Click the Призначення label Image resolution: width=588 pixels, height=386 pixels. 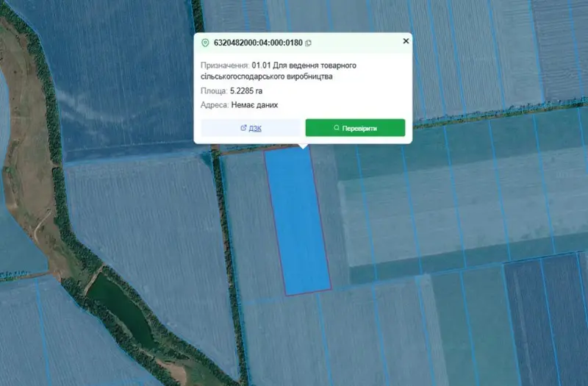pyautogui.click(x=225, y=65)
